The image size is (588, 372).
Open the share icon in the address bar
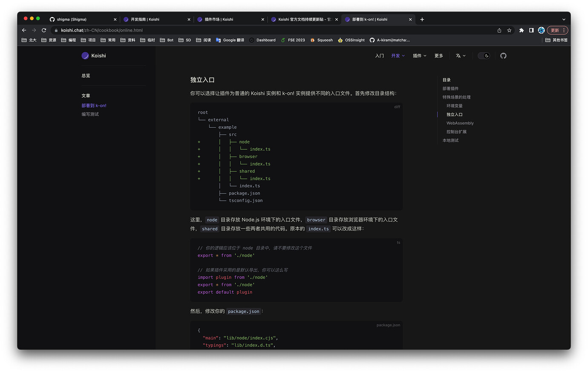point(499,30)
